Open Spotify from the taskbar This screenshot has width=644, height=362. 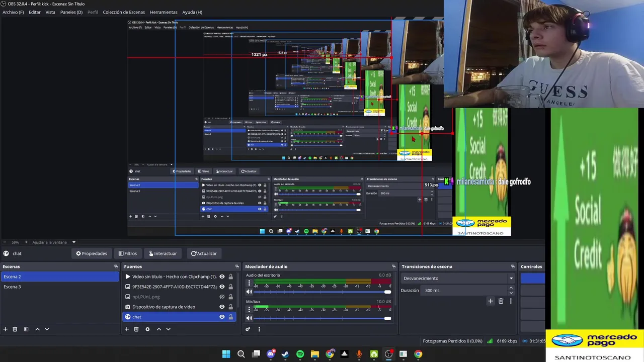(300, 354)
